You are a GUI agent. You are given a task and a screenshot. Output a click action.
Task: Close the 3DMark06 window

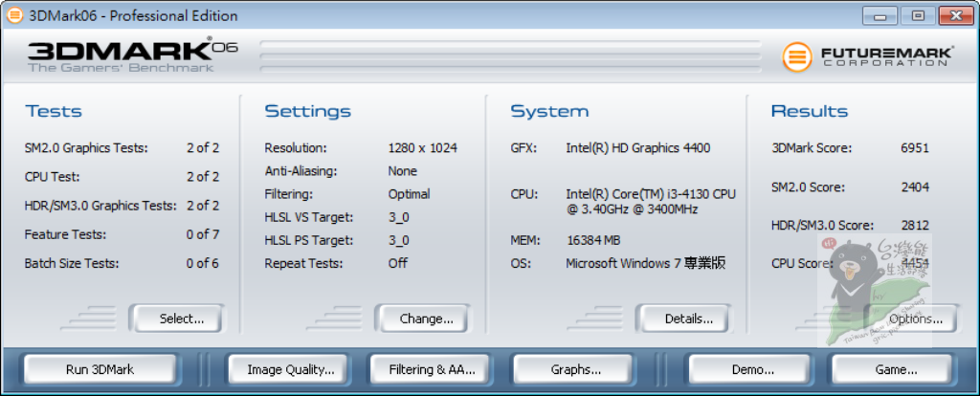pyautogui.click(x=955, y=15)
